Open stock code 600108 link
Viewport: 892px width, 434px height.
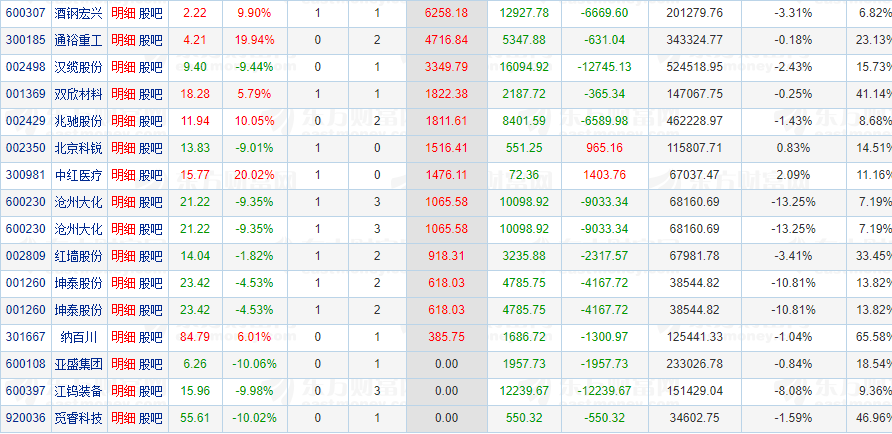tap(25, 364)
